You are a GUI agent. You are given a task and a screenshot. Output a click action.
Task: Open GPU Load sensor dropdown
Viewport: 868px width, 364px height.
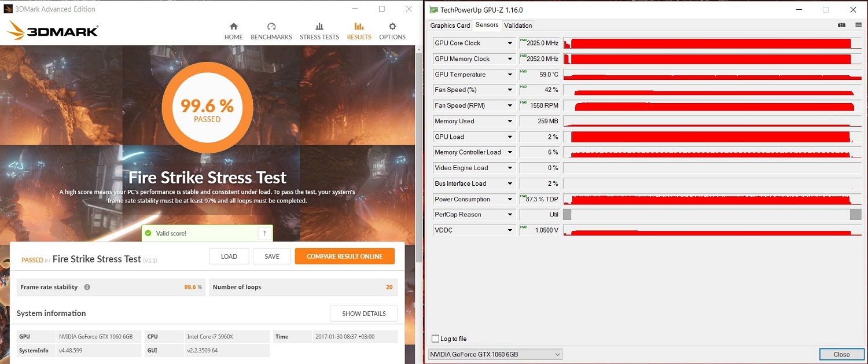point(510,137)
